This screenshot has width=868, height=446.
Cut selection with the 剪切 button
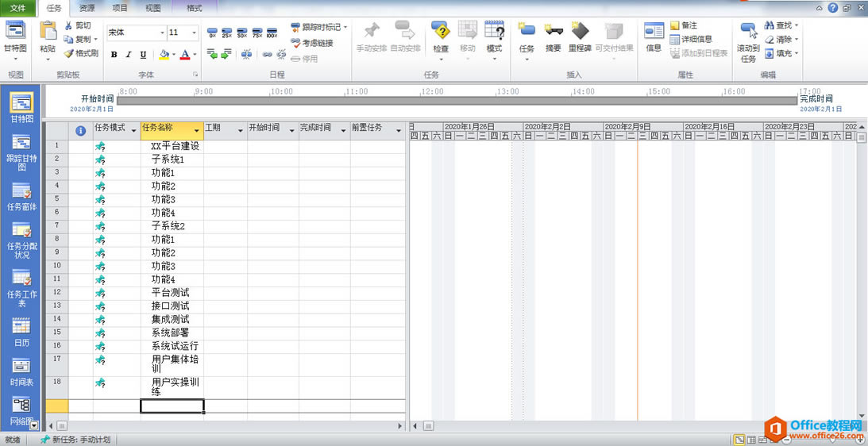click(78, 25)
